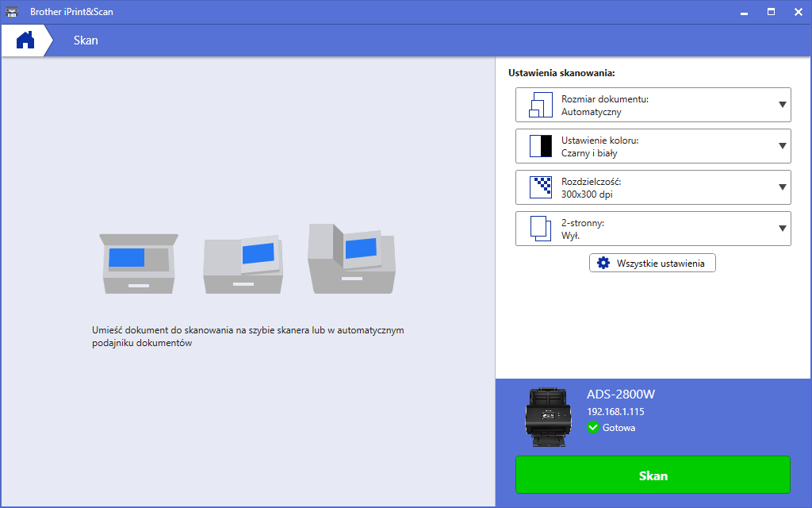Click the Umieść dokument instruction text

tap(248, 337)
